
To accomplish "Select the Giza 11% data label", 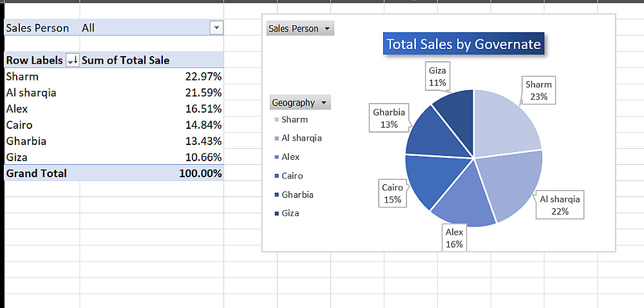I will click(437, 76).
